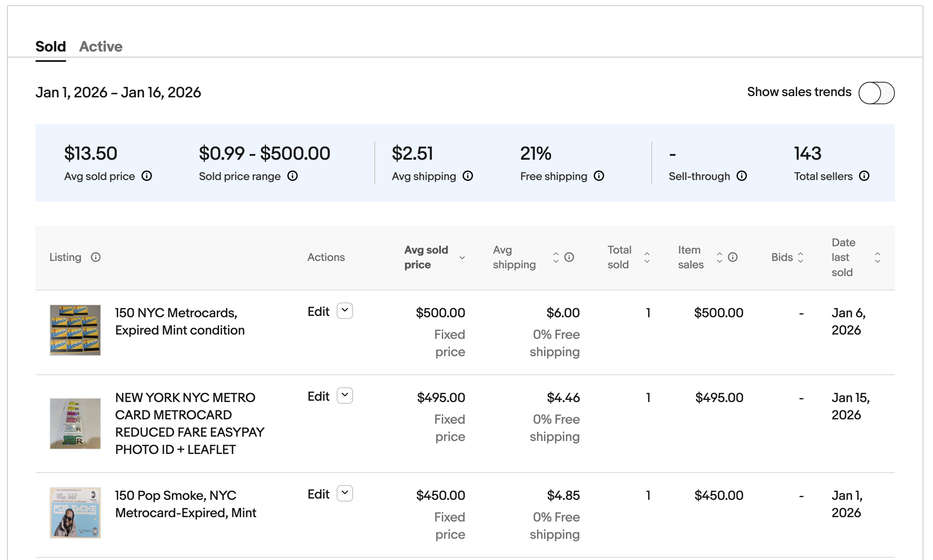Click Edit on the 150 NYC Metrocards listing
933x560 pixels.
pos(318,311)
